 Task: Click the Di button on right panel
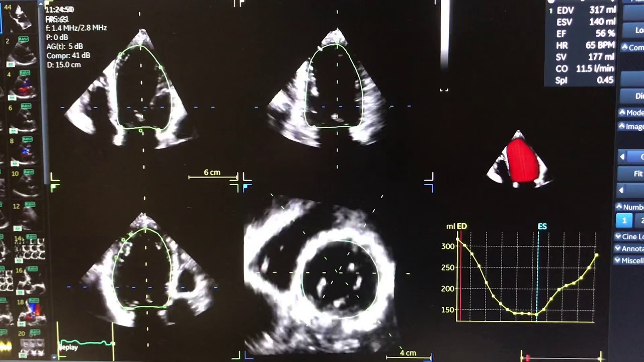point(632,96)
